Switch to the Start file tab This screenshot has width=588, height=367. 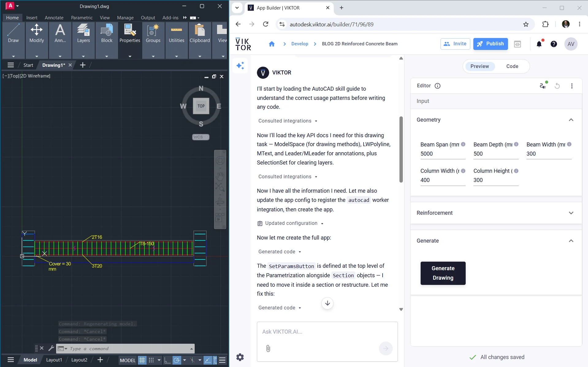tap(28, 65)
